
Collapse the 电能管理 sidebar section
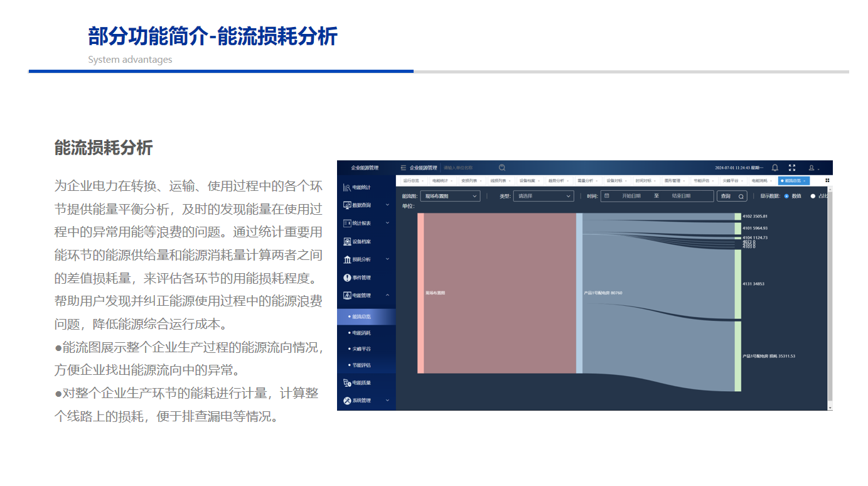[x=387, y=295]
